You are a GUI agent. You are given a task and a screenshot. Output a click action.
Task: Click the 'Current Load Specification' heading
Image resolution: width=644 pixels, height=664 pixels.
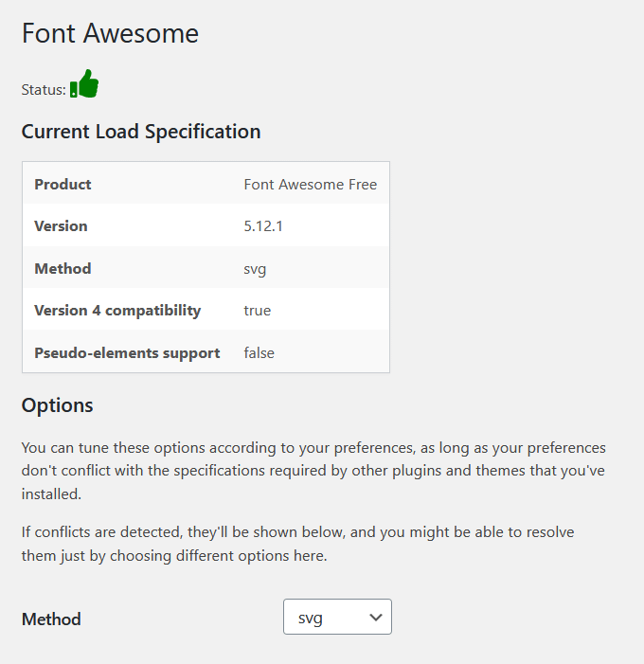[x=141, y=132]
